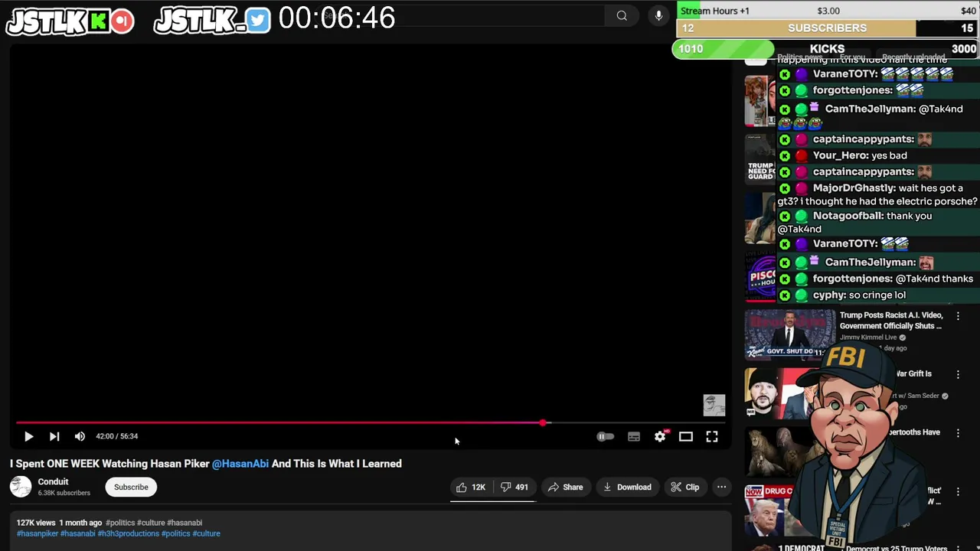
Task: Click the red record icon in overlay
Action: [x=122, y=21]
